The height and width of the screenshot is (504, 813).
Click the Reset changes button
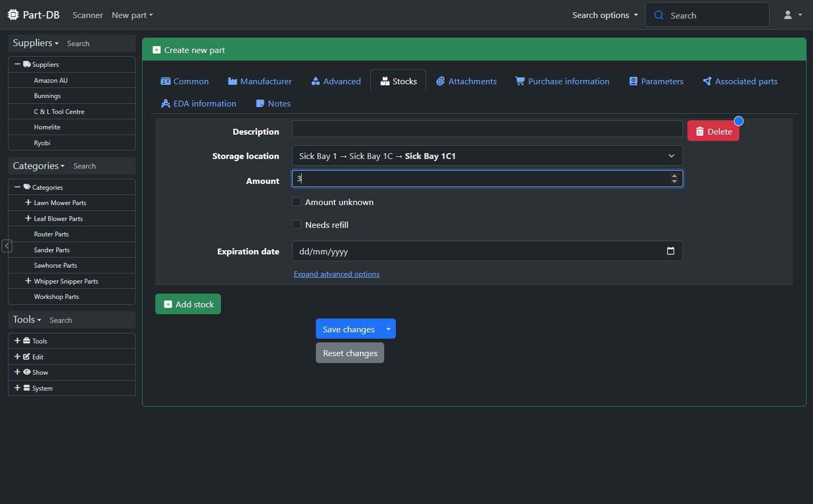(350, 353)
